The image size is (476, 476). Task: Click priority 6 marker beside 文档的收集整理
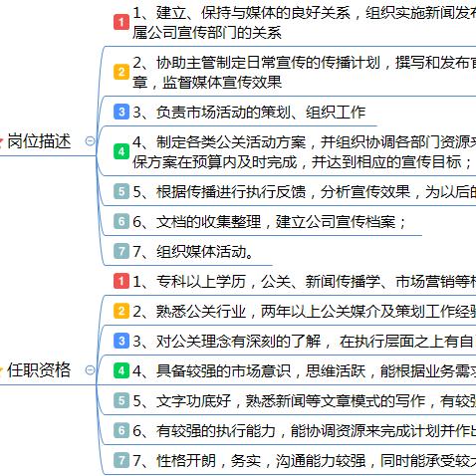pos(121,221)
